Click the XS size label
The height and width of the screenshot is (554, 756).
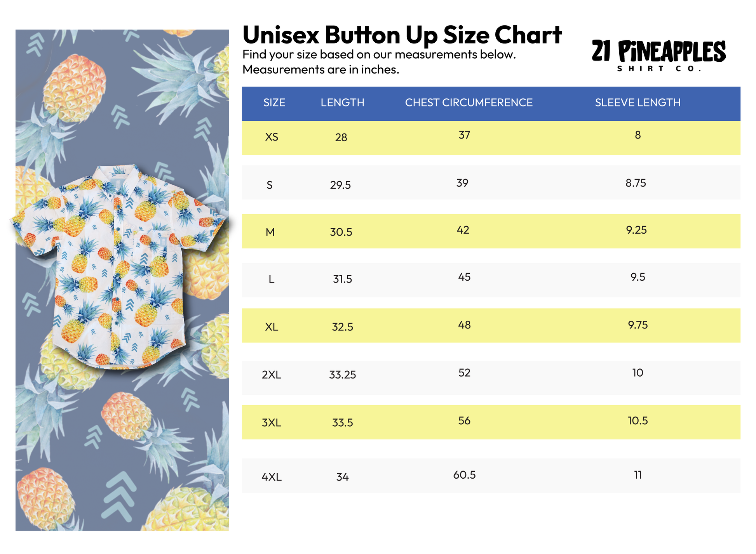click(272, 137)
